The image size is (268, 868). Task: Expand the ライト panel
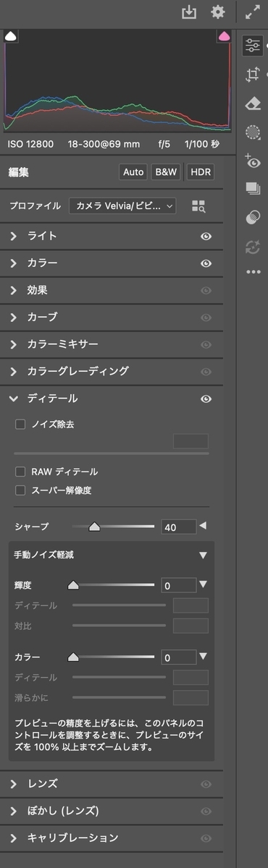[x=14, y=236]
